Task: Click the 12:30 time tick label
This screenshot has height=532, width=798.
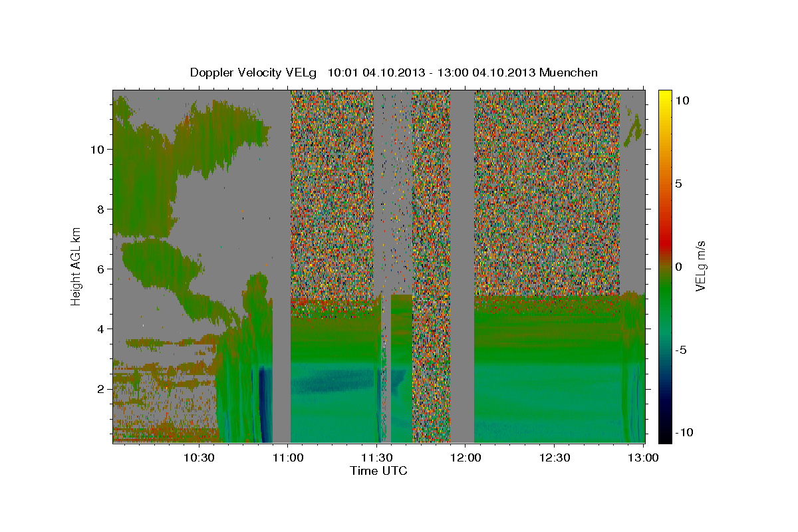Action: pyautogui.click(x=554, y=458)
